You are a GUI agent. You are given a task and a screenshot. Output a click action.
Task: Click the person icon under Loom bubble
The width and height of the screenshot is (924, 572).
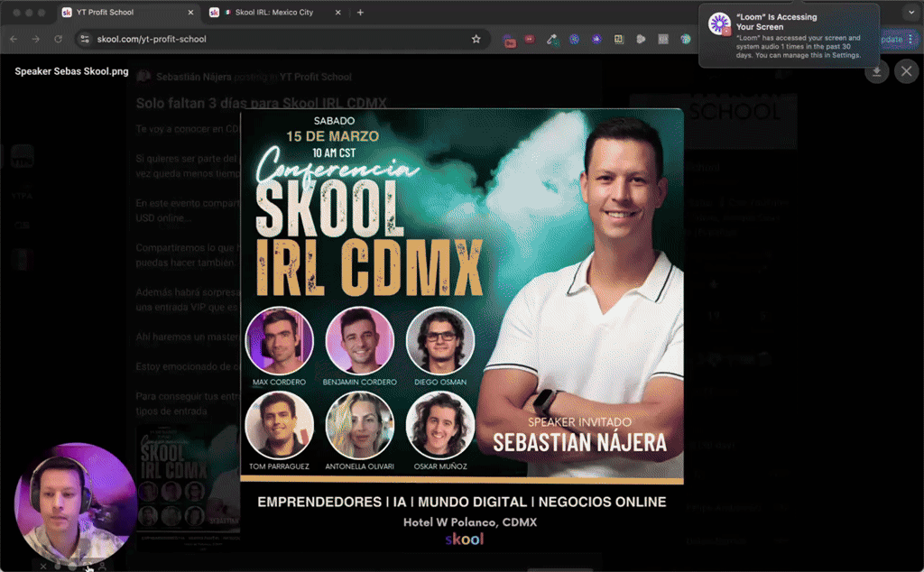(102, 567)
